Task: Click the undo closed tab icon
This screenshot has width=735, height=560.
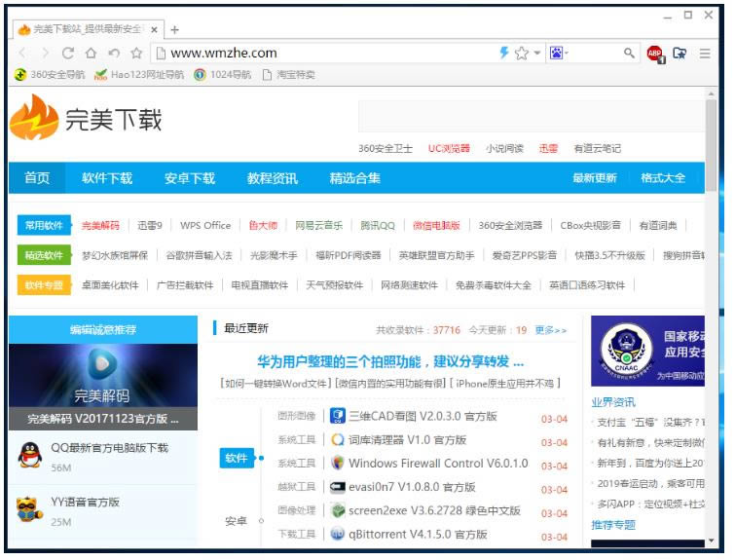Action: pyautogui.click(x=114, y=54)
